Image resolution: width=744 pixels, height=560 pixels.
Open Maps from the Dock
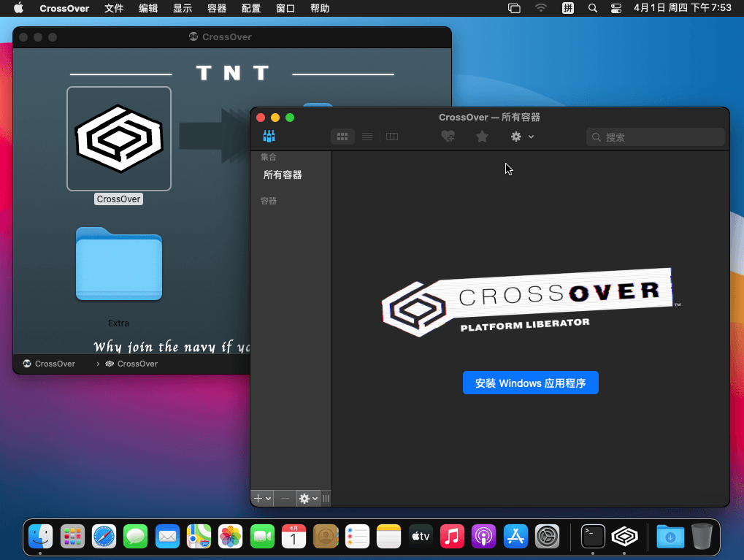point(199,537)
